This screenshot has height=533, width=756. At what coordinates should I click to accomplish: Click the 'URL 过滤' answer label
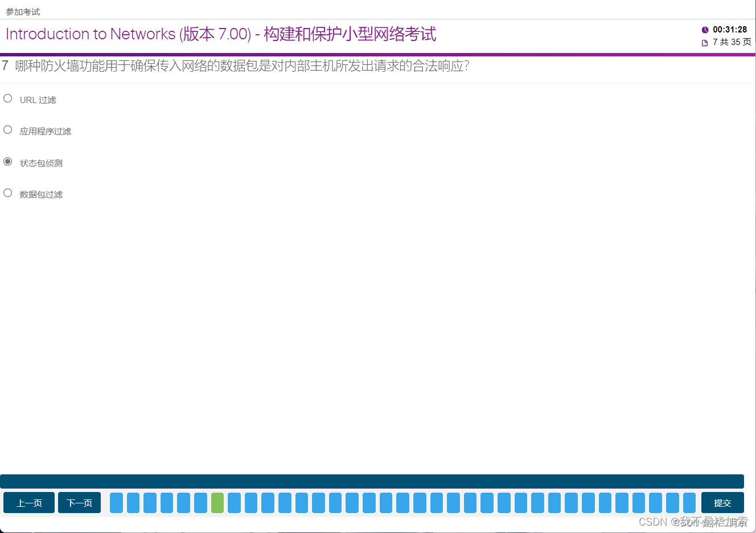[38, 100]
